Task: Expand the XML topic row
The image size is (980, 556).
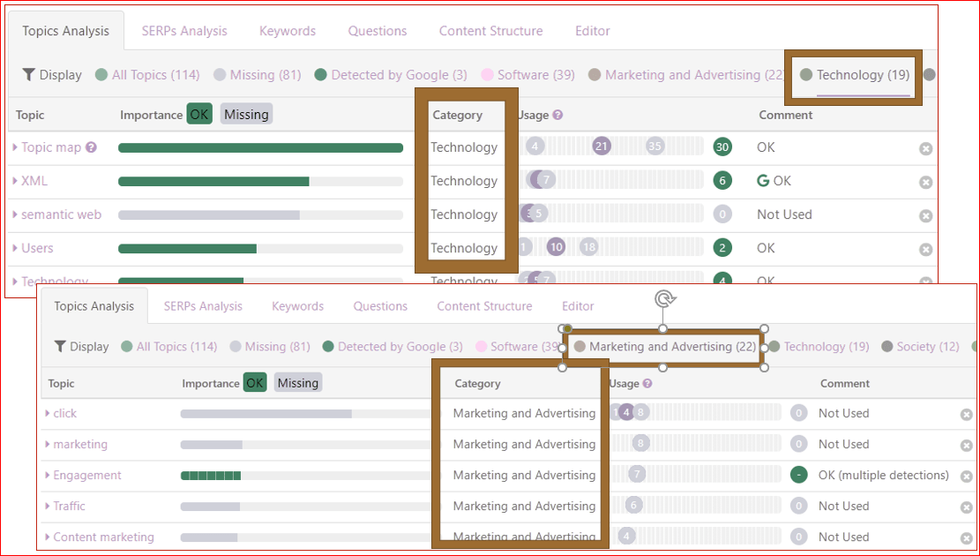Action: click(x=15, y=181)
